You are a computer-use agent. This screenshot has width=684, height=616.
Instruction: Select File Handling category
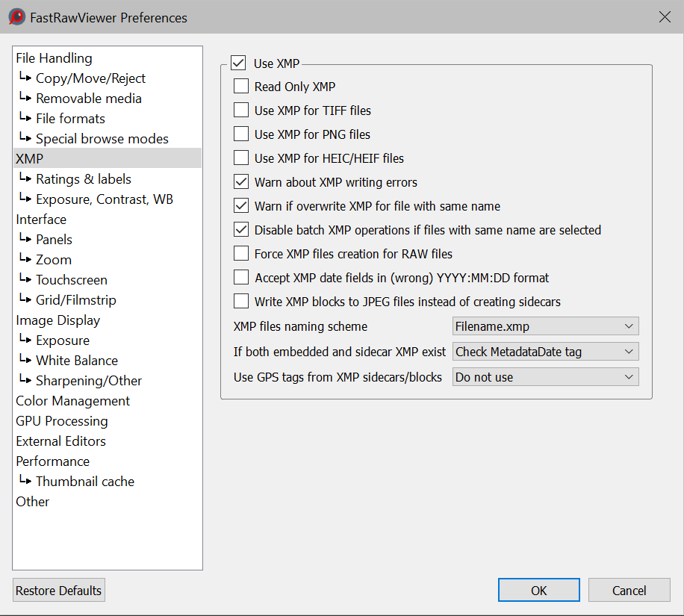click(x=54, y=58)
